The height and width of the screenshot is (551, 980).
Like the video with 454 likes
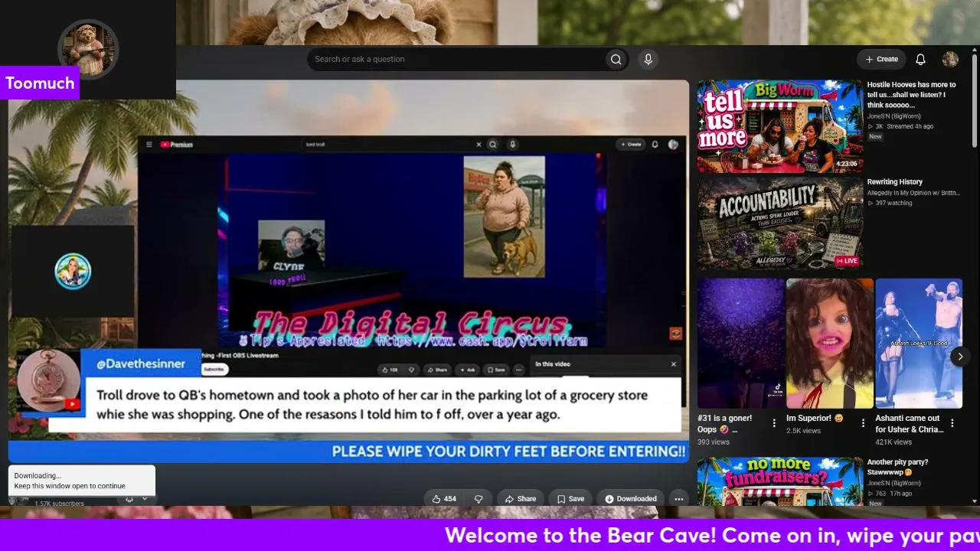[x=445, y=499]
